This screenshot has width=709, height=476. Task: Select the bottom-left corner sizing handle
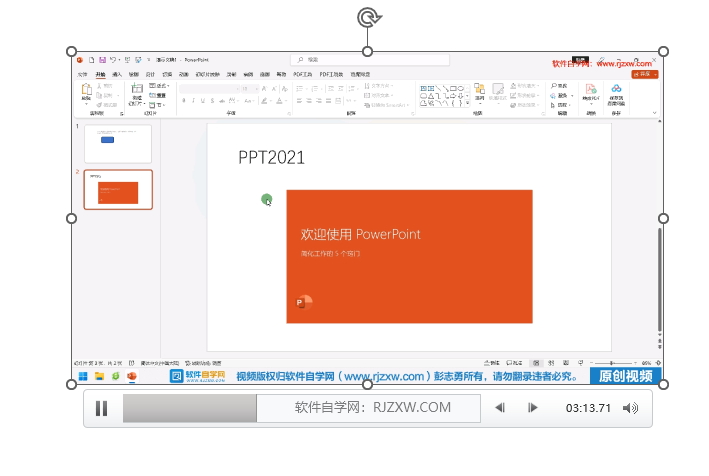71,385
